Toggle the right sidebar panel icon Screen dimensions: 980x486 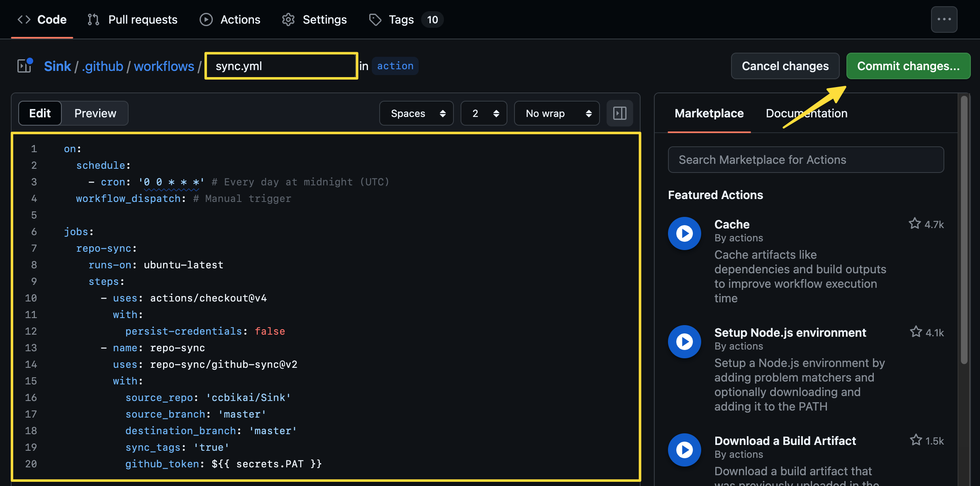pos(619,113)
